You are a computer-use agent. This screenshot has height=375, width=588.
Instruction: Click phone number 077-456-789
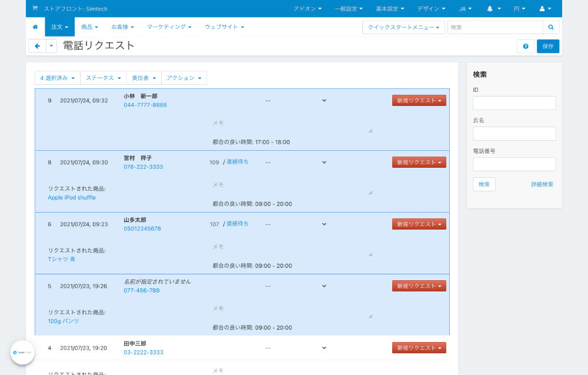(x=141, y=291)
